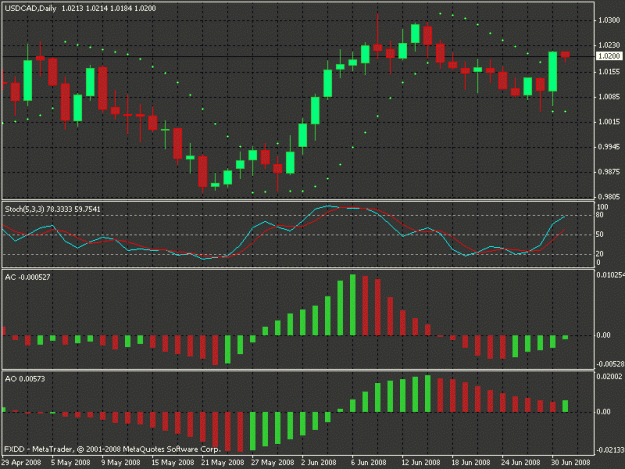This screenshot has width=625, height=469.
Task: Click the AC -0.000527 indicator label
Action: (x=28, y=277)
